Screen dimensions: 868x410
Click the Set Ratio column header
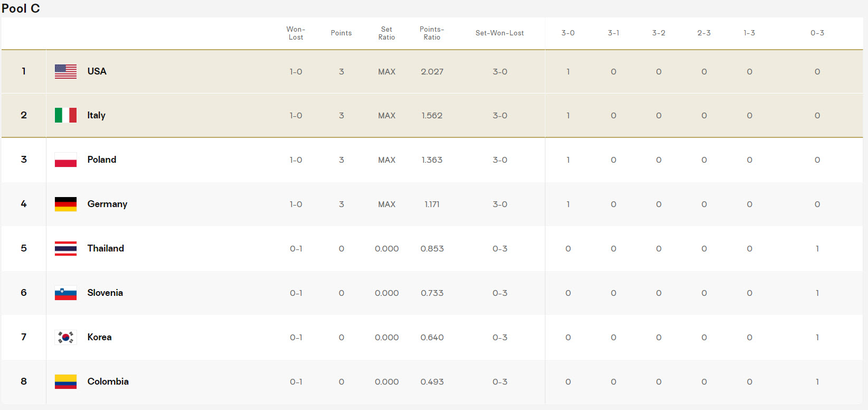pos(386,33)
